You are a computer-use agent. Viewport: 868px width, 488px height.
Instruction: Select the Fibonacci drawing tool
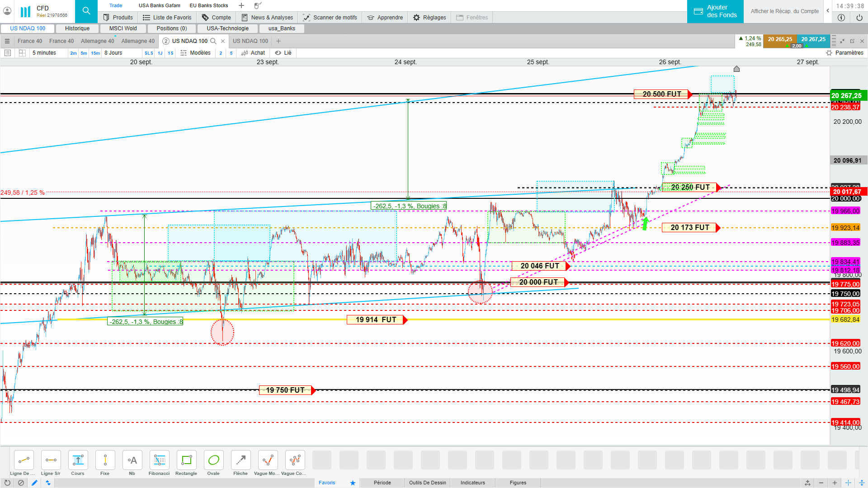point(159,460)
